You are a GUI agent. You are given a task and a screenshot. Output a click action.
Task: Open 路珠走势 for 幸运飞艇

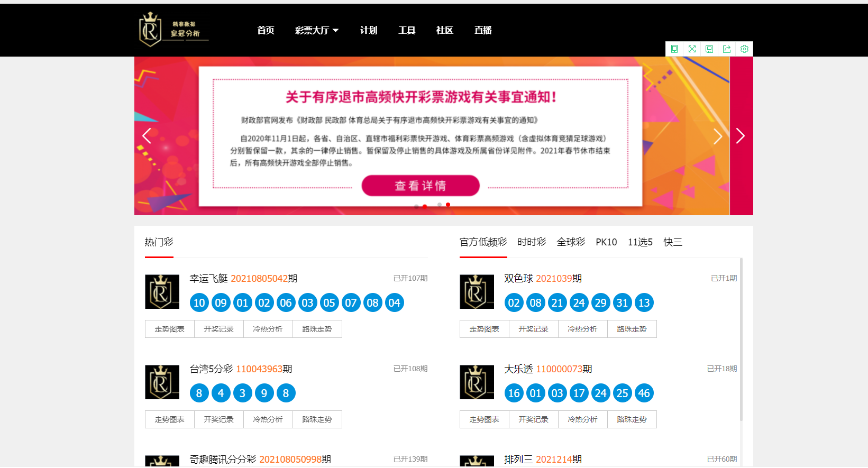click(x=317, y=329)
